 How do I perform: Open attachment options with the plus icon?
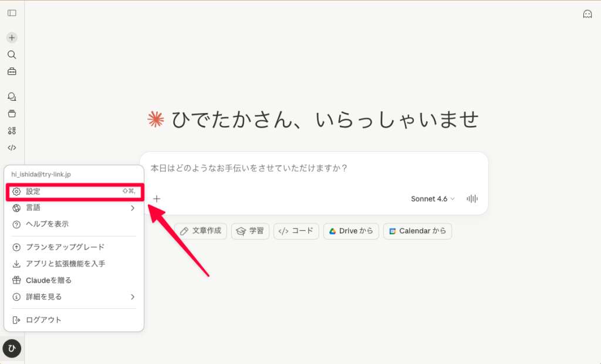157,199
